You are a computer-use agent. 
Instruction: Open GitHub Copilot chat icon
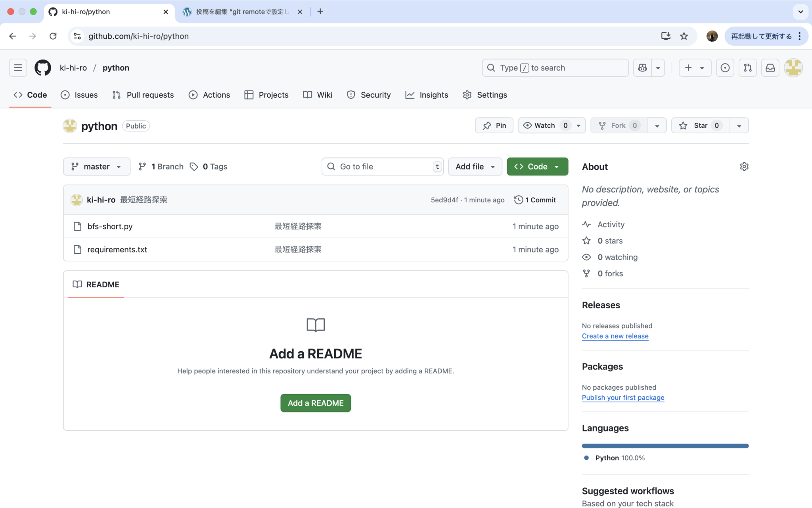(643, 67)
